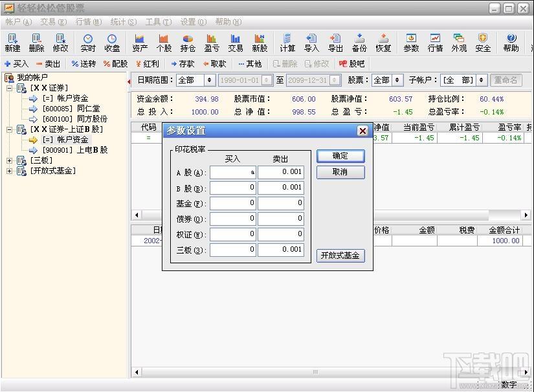The height and width of the screenshot is (392, 534).
Task: Open the 工具(T) menu
Action: pyautogui.click(x=159, y=22)
